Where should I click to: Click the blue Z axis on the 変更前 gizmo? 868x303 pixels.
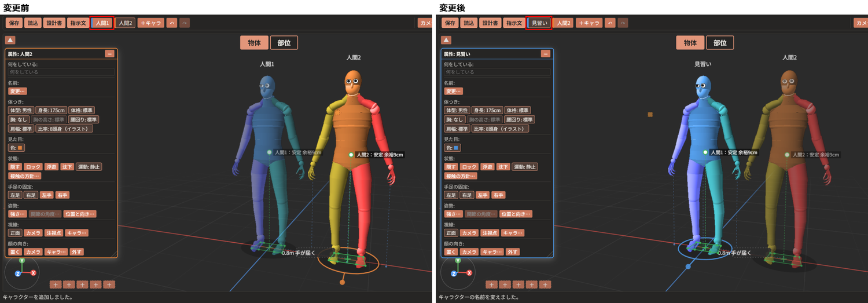coord(18,273)
